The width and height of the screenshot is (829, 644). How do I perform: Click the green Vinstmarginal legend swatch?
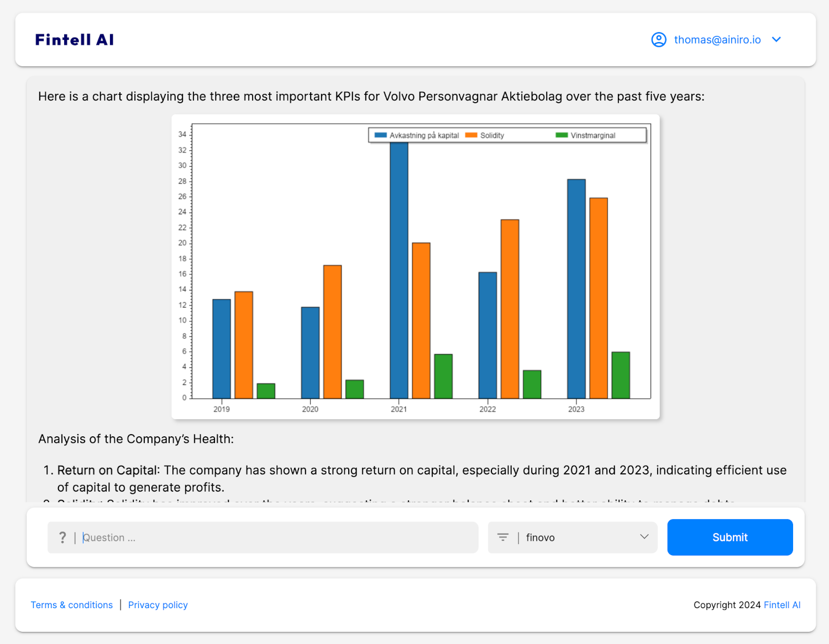point(562,135)
